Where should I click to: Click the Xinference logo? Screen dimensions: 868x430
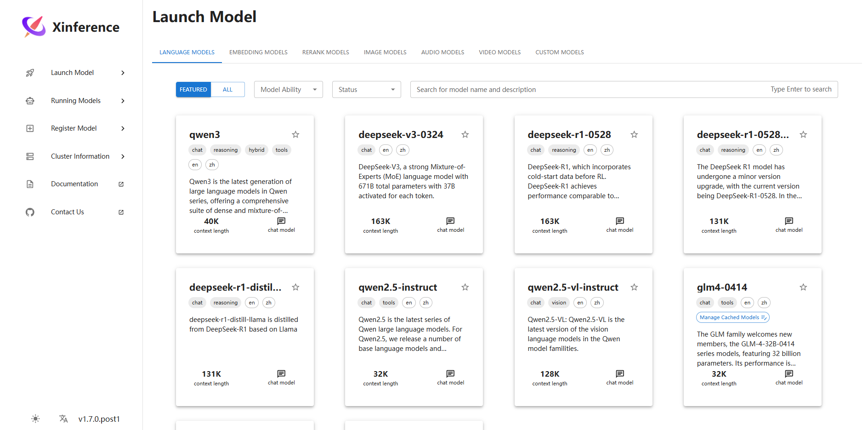tap(34, 27)
